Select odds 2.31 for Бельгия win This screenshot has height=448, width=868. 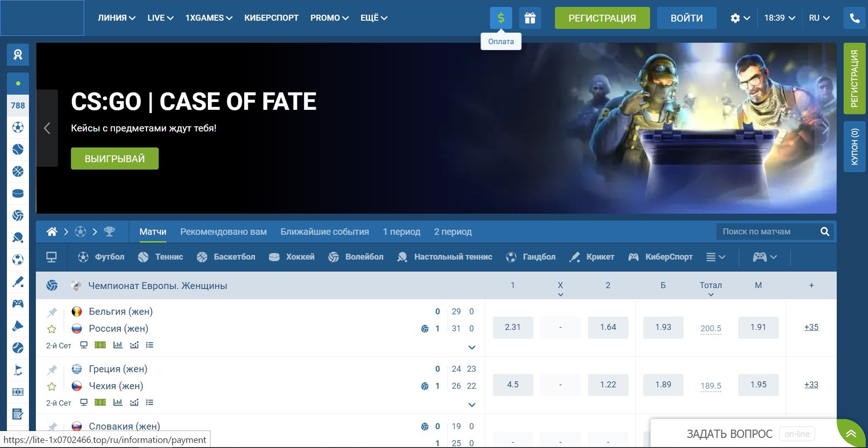click(x=513, y=327)
